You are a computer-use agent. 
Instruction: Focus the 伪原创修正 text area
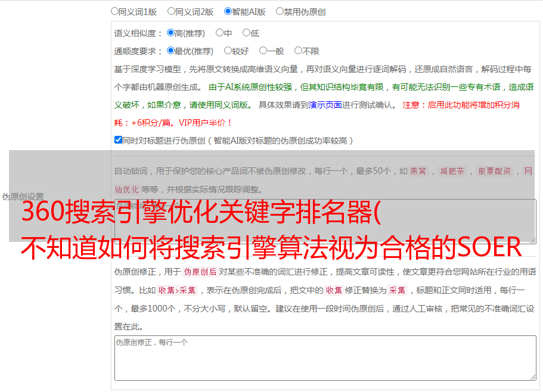(325, 358)
